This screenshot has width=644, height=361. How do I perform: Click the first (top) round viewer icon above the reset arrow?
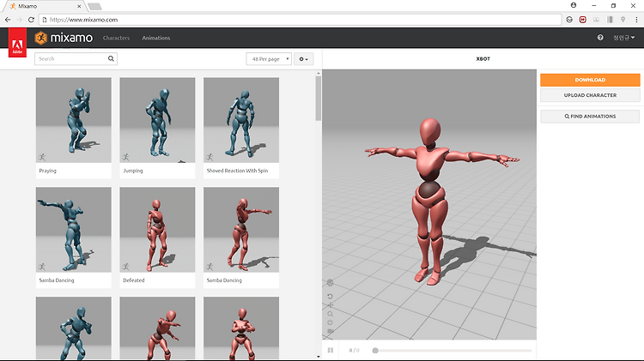coord(331,283)
